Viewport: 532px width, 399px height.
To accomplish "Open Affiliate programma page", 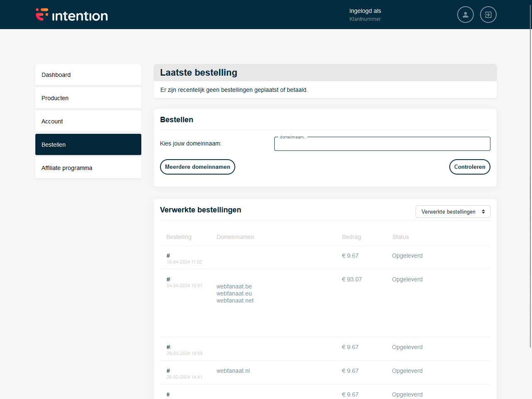I will coord(88,168).
